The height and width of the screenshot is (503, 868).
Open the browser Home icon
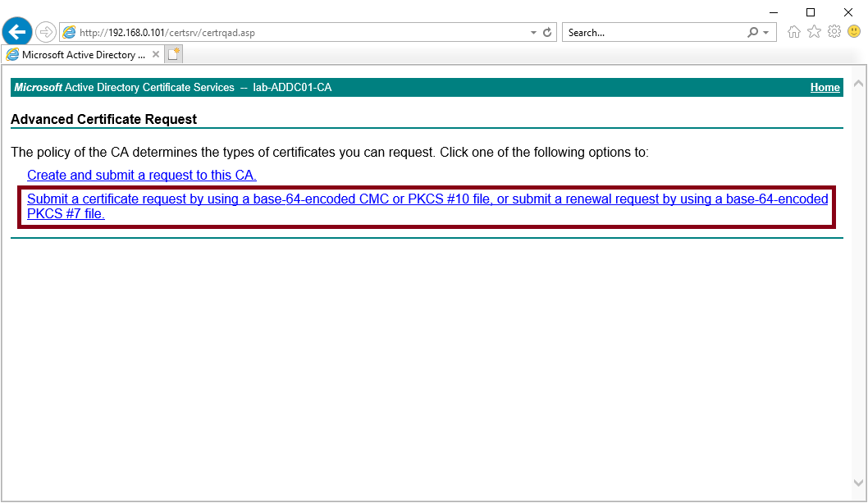pos(794,31)
